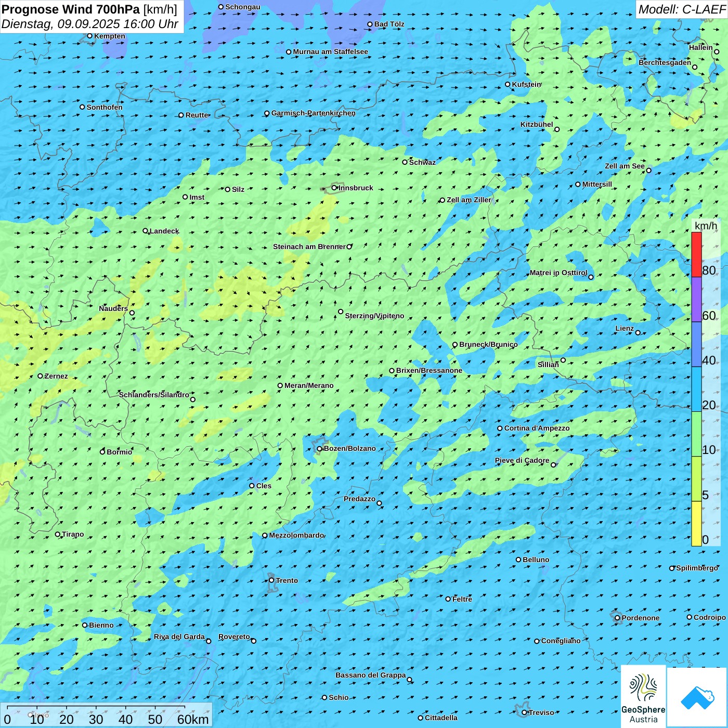
Task: Click the 'Mezzolombardo' label
Action: point(296,535)
